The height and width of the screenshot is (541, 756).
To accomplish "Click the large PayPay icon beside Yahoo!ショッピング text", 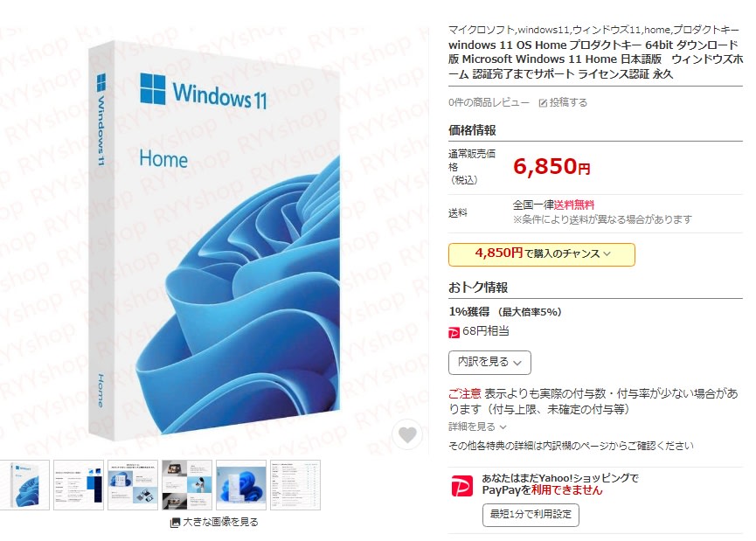I will click(x=461, y=486).
